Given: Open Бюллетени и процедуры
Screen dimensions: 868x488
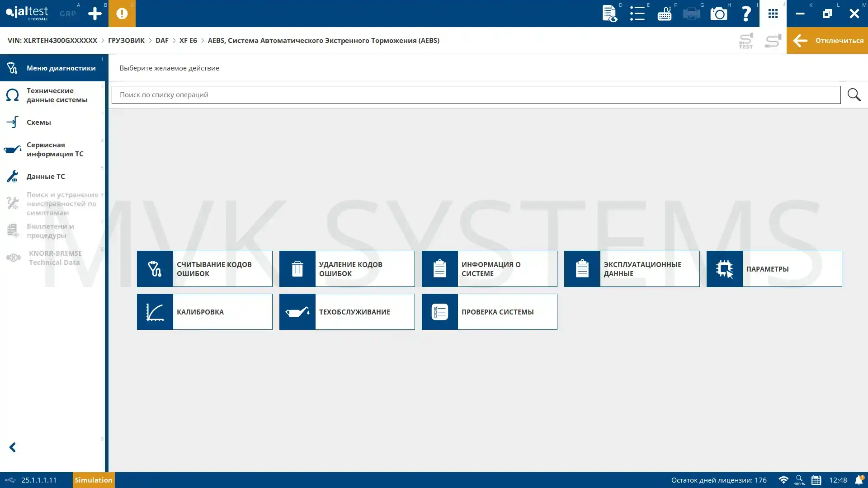Looking at the screenshot, I should tap(52, 230).
